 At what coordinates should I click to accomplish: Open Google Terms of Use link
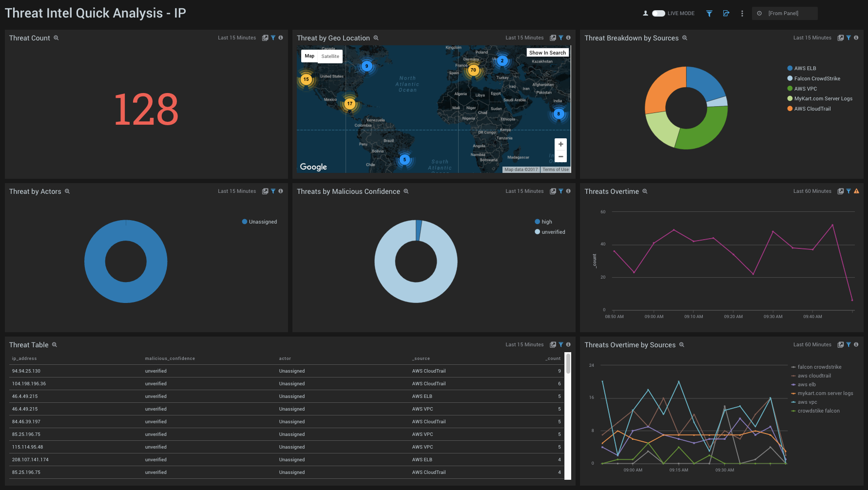pos(556,169)
